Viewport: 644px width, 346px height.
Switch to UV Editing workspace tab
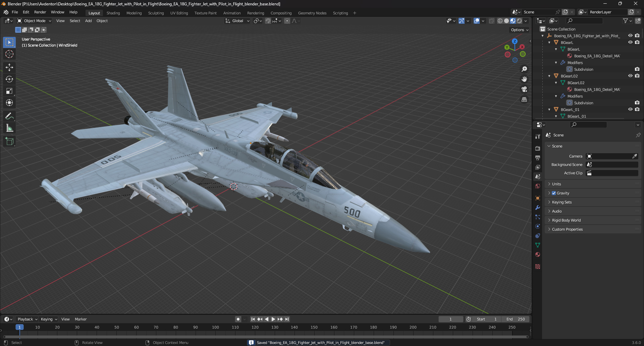click(x=179, y=13)
